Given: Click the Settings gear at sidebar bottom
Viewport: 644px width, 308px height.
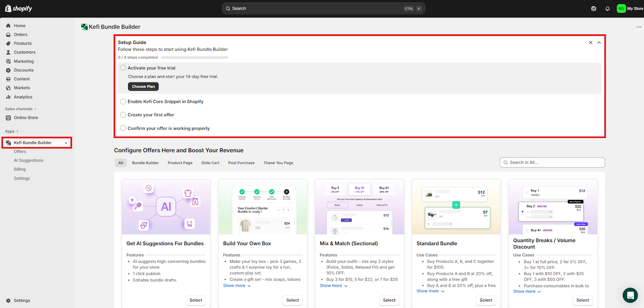Looking at the screenshot, I should click(x=8, y=301).
